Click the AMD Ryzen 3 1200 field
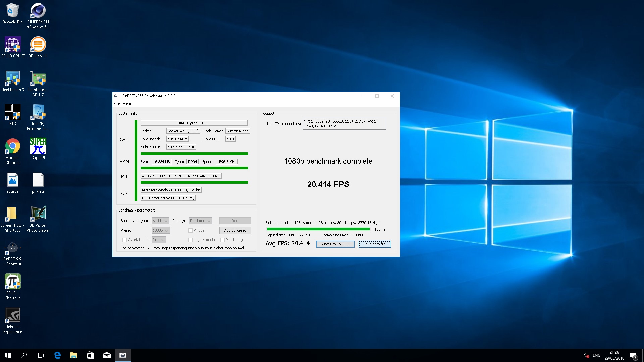 click(194, 123)
